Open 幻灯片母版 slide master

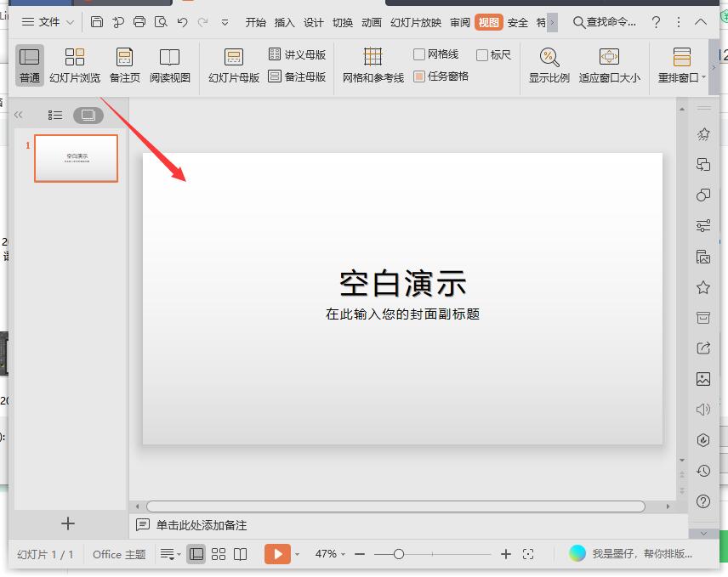(x=234, y=65)
